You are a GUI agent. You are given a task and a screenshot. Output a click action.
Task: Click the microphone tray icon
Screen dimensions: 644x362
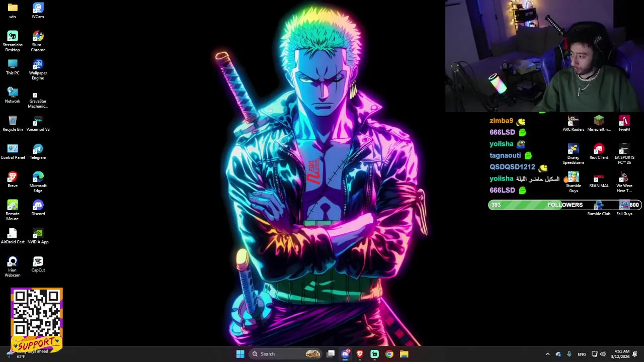coord(569,354)
